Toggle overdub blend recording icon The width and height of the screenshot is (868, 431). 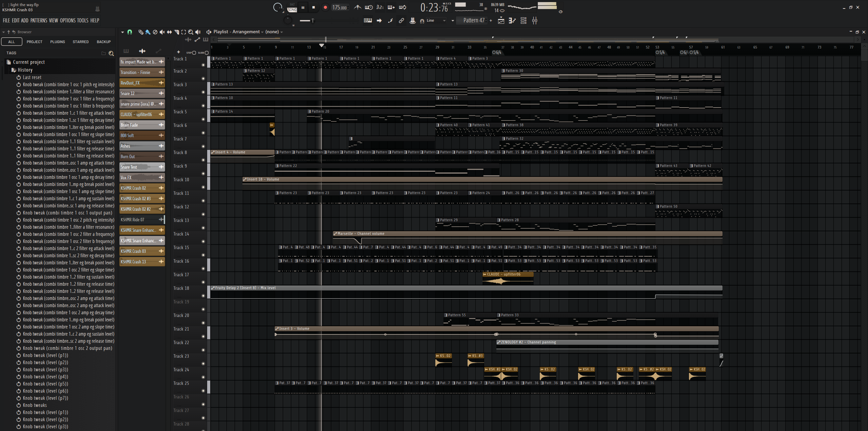[x=391, y=7]
